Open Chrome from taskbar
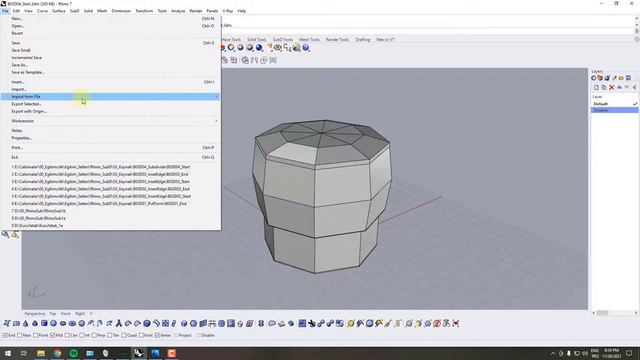The width and height of the screenshot is (640, 360). click(x=57, y=353)
